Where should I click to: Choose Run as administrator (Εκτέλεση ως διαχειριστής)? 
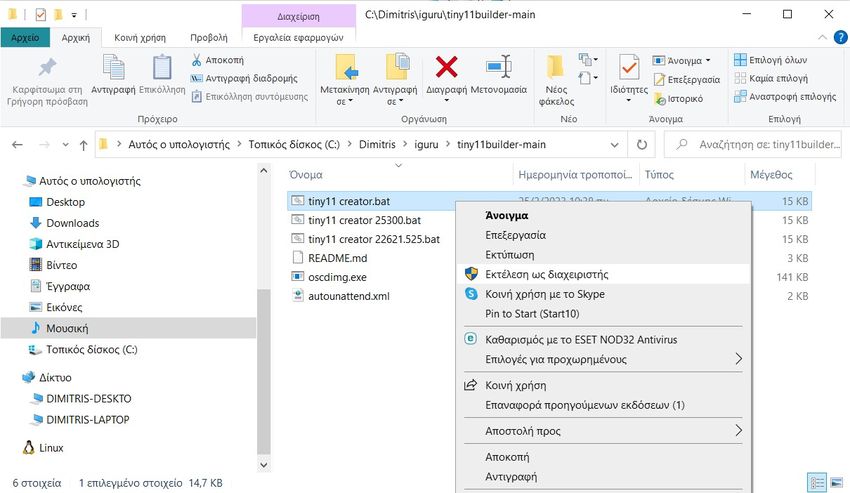(546, 274)
